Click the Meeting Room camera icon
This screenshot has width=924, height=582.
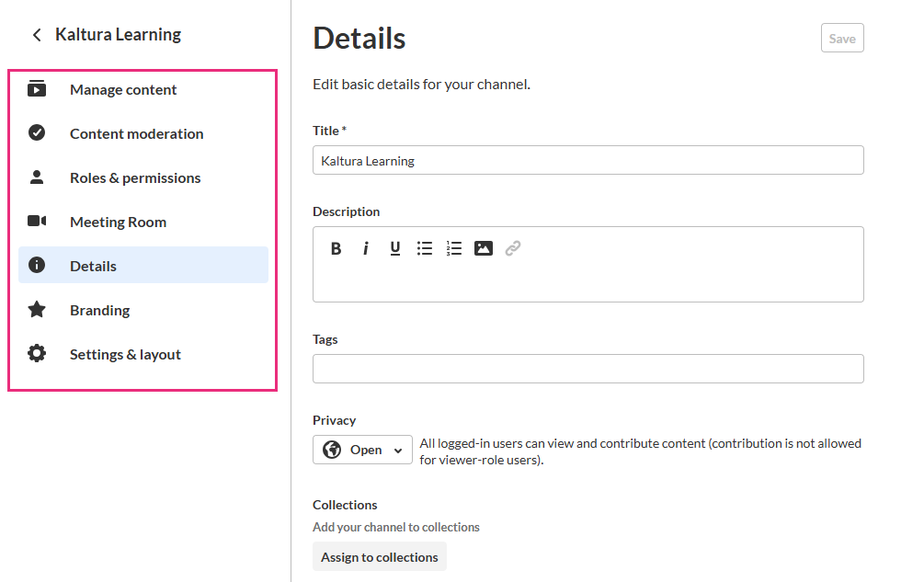click(x=37, y=221)
